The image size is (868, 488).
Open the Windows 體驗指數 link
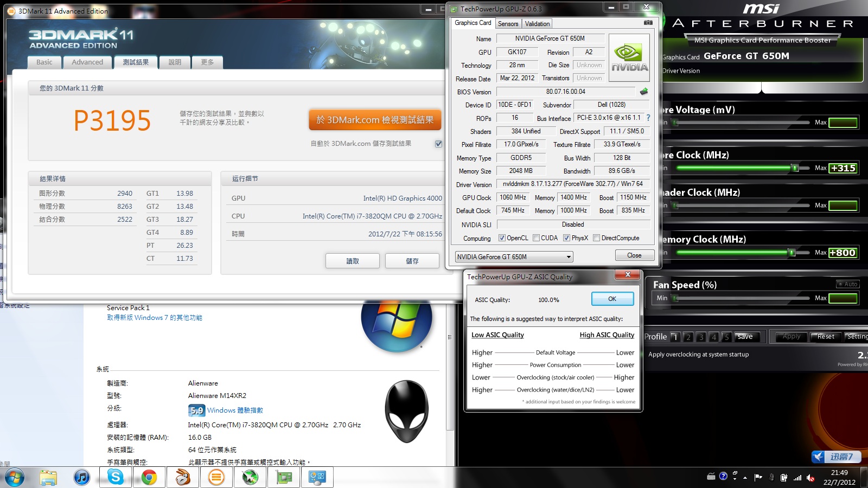[235, 410]
